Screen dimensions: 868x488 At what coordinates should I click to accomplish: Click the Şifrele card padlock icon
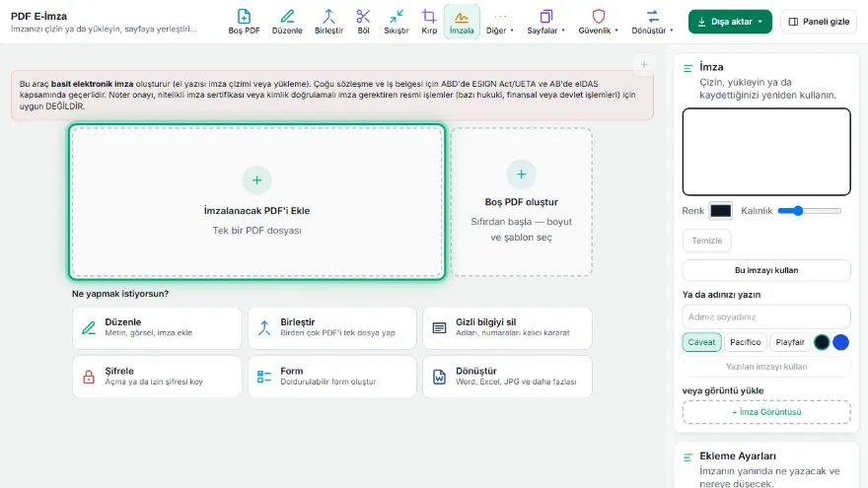pos(89,377)
